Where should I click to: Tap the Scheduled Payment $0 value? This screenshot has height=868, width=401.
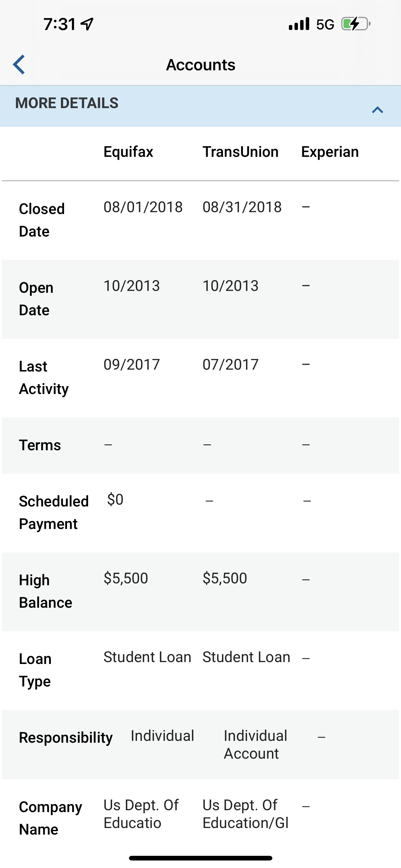(115, 499)
